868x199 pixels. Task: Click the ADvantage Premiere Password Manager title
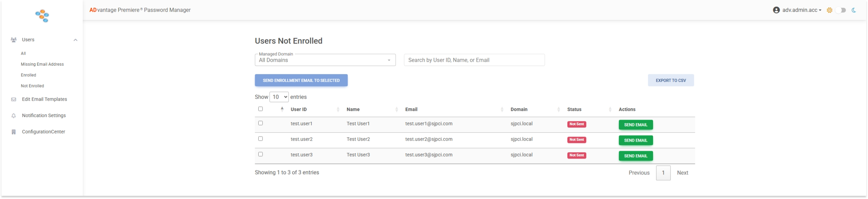tap(140, 10)
